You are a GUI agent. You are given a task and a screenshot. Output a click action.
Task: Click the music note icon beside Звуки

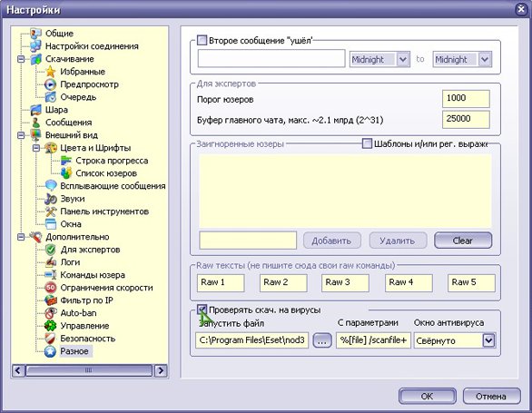click(51, 199)
